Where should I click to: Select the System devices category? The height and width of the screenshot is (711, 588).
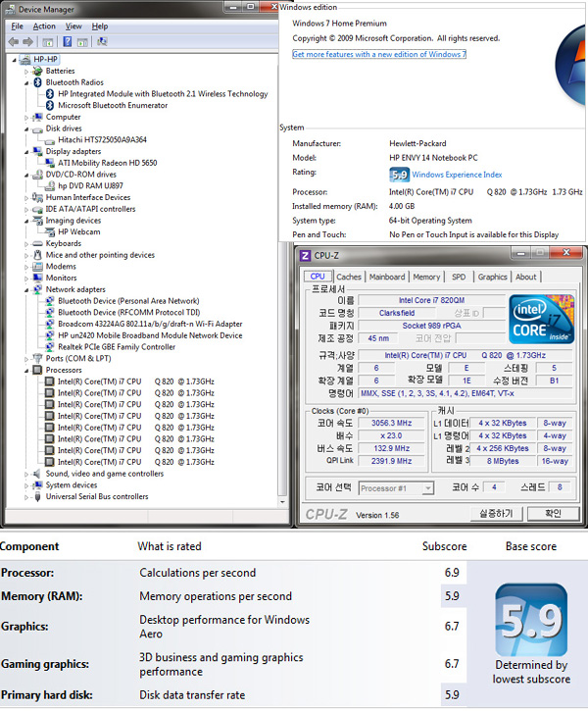pyautogui.click(x=72, y=485)
